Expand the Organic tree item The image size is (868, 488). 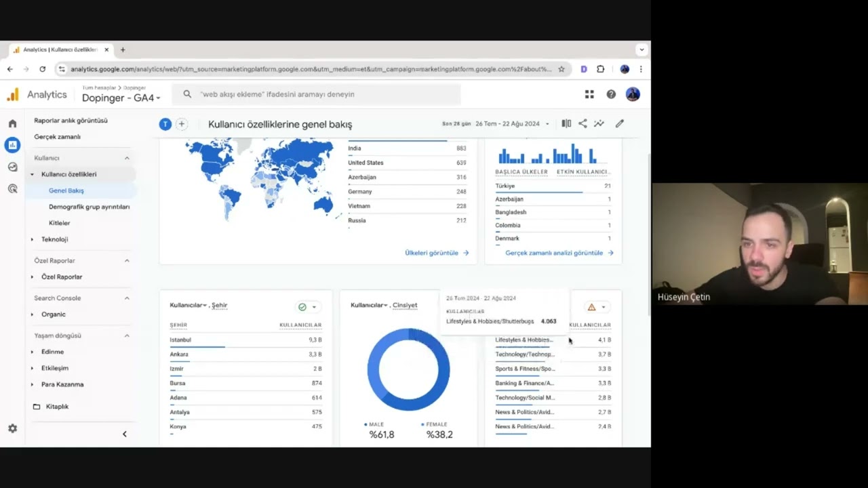click(32, 314)
